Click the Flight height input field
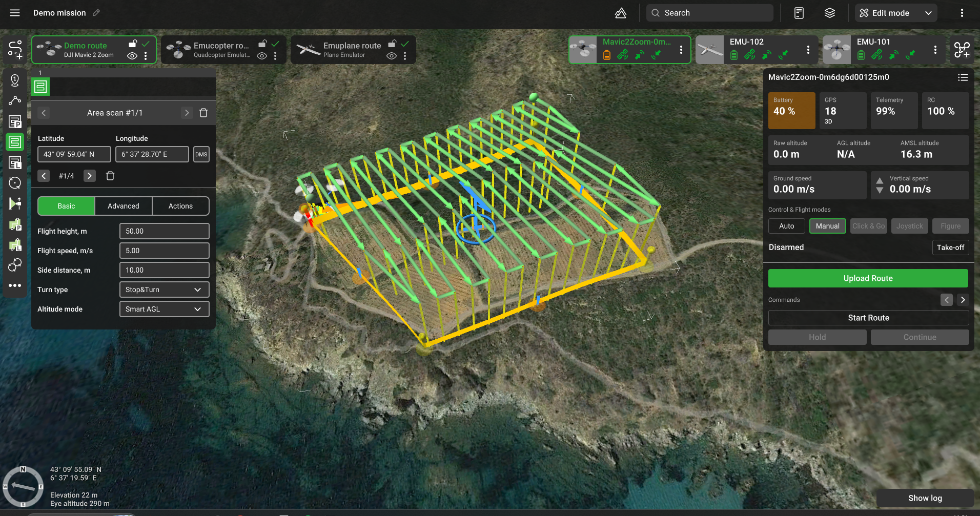Image resolution: width=980 pixels, height=516 pixels. pos(164,231)
